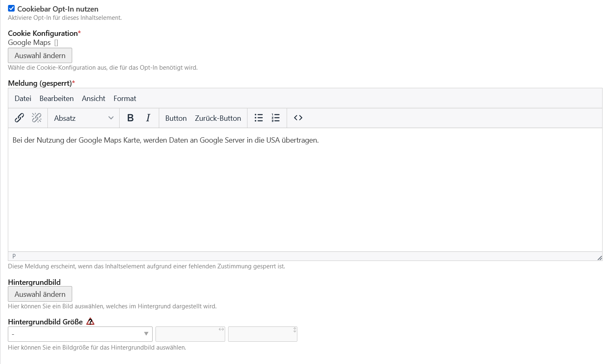Click Auswahl ändern under Cookie Konfiguration
The image size is (610, 364).
(40, 56)
